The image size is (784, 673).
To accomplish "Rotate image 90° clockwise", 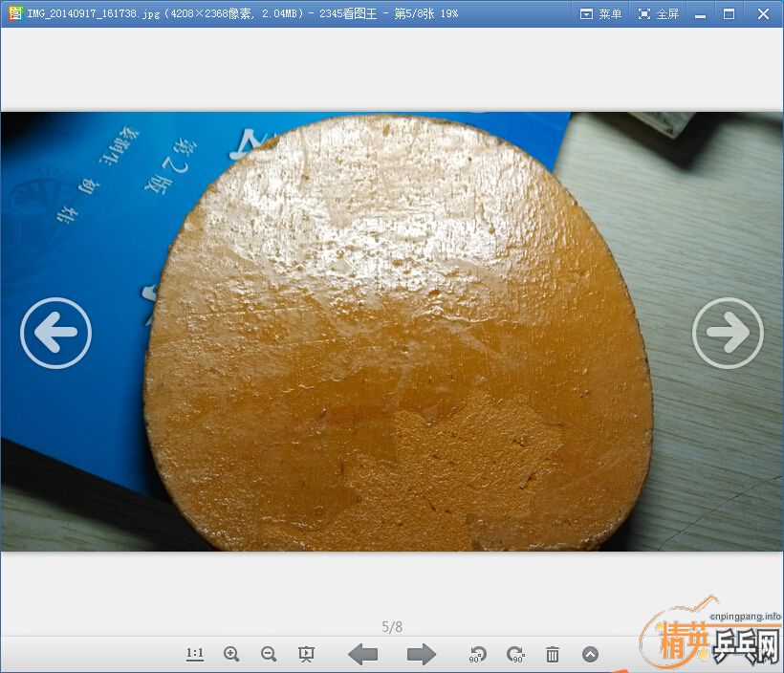I will 515,654.
